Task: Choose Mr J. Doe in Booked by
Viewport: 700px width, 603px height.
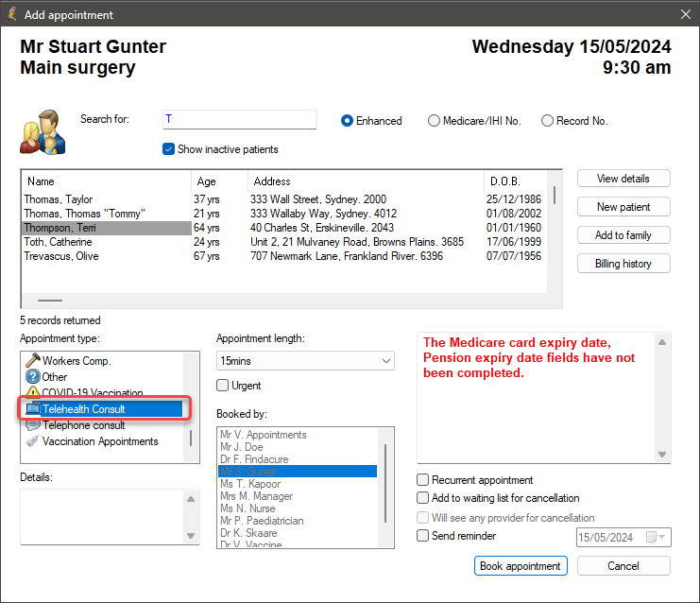Action: pyautogui.click(x=298, y=447)
